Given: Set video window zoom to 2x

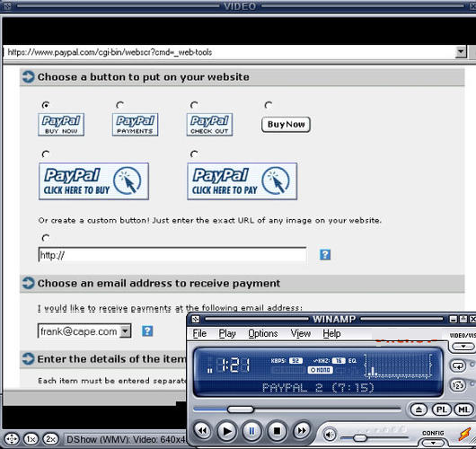Looking at the screenshot, I should (x=50, y=439).
